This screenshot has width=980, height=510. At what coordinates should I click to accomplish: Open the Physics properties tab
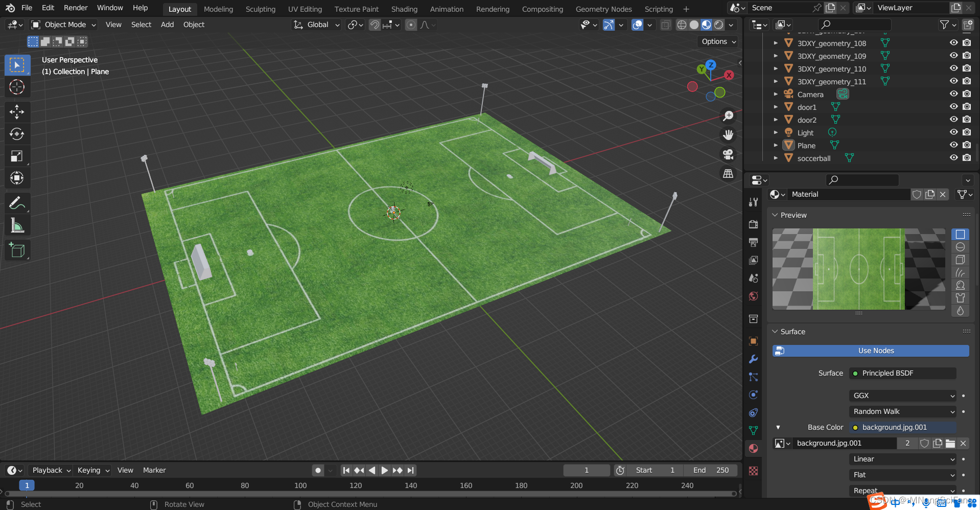coord(753,395)
